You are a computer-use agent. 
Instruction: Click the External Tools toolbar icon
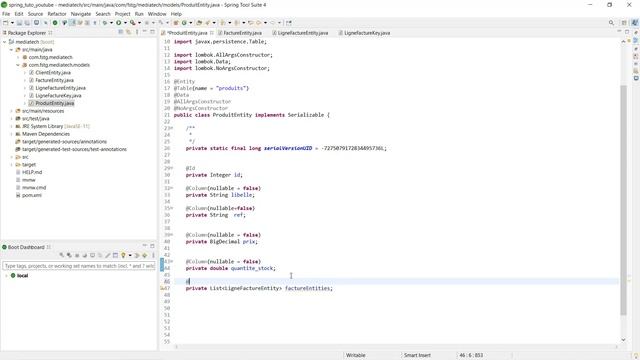pos(132,23)
